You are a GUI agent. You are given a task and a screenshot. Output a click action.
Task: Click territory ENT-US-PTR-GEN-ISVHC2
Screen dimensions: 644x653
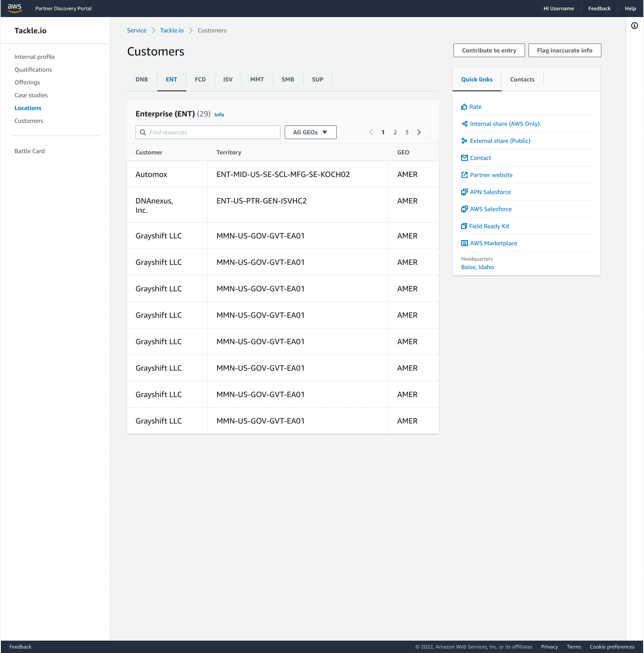pyautogui.click(x=262, y=201)
